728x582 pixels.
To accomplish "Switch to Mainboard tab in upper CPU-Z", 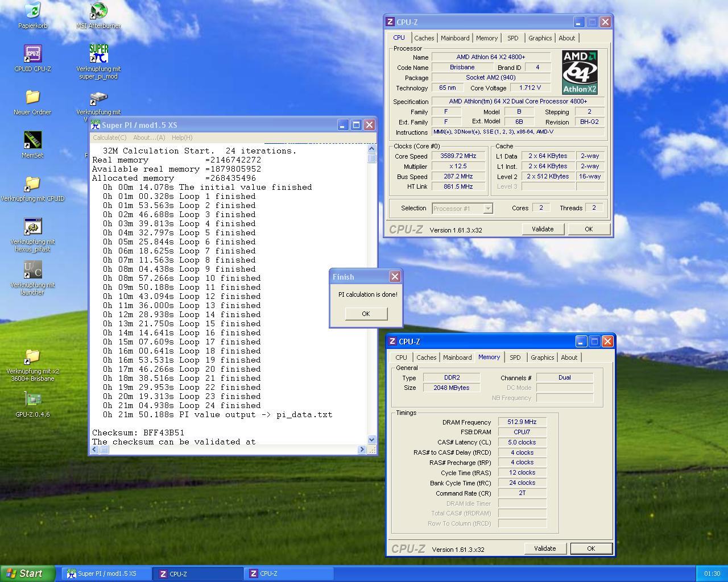I will [455, 38].
